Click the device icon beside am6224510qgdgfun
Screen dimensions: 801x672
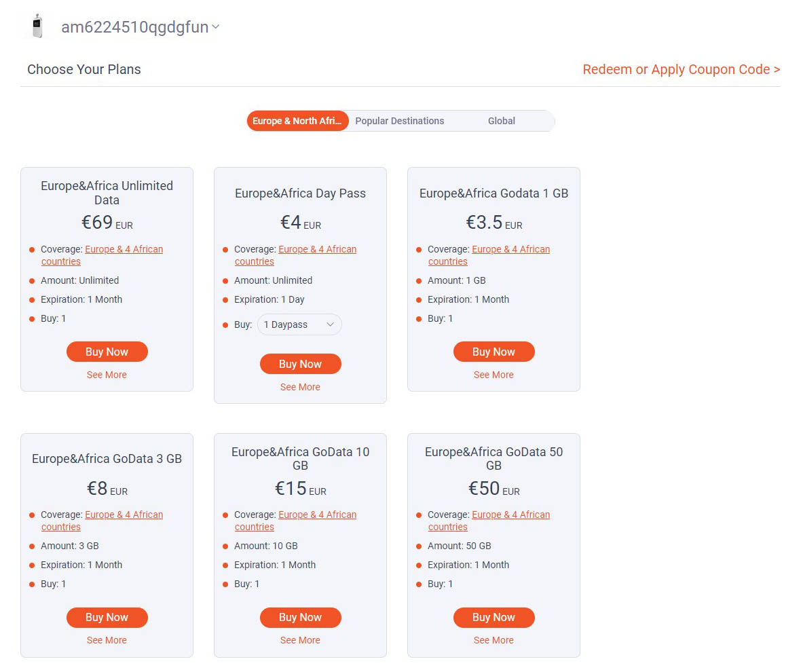tap(37, 26)
